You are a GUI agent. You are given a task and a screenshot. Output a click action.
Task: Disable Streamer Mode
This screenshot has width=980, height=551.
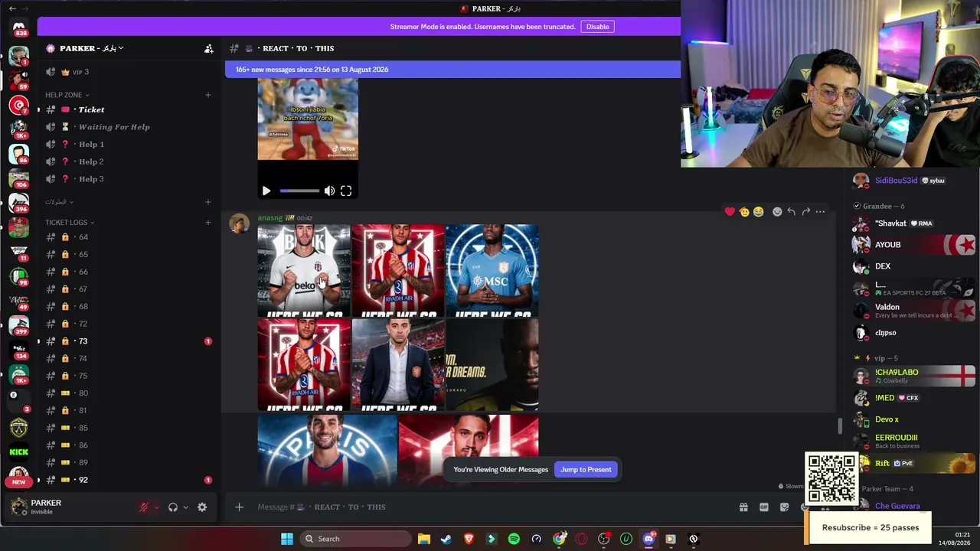tap(598, 27)
